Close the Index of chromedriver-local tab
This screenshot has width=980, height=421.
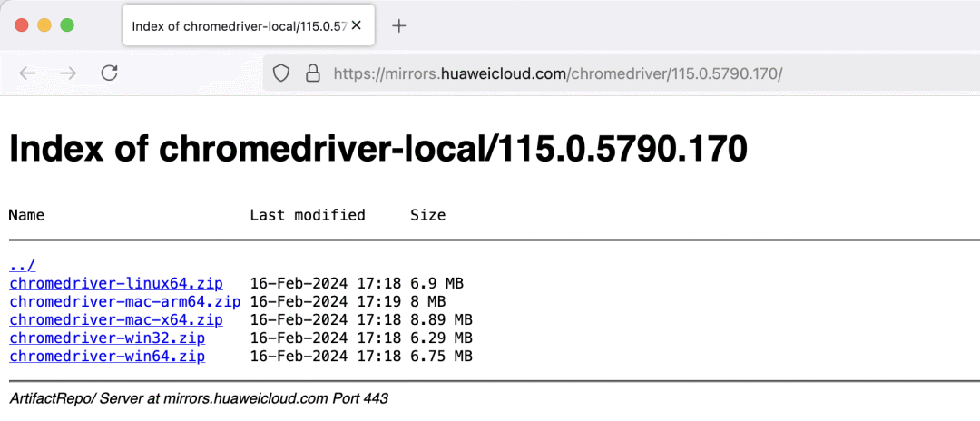(357, 25)
